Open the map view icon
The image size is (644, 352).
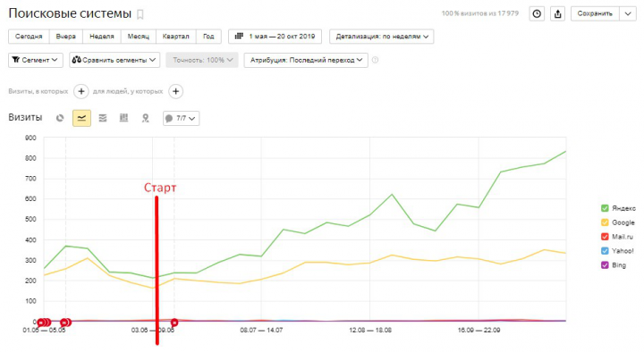tap(146, 118)
